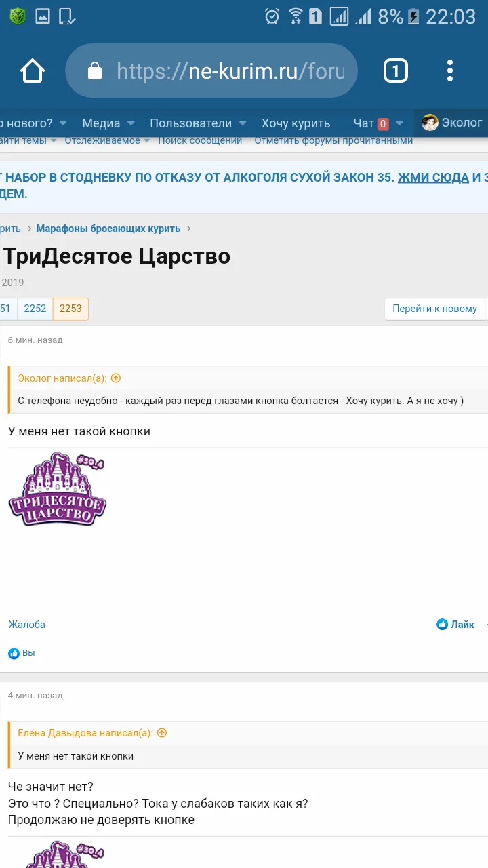Open the Эколог написал(а) quote source
The image size is (488, 868).
[63, 378]
